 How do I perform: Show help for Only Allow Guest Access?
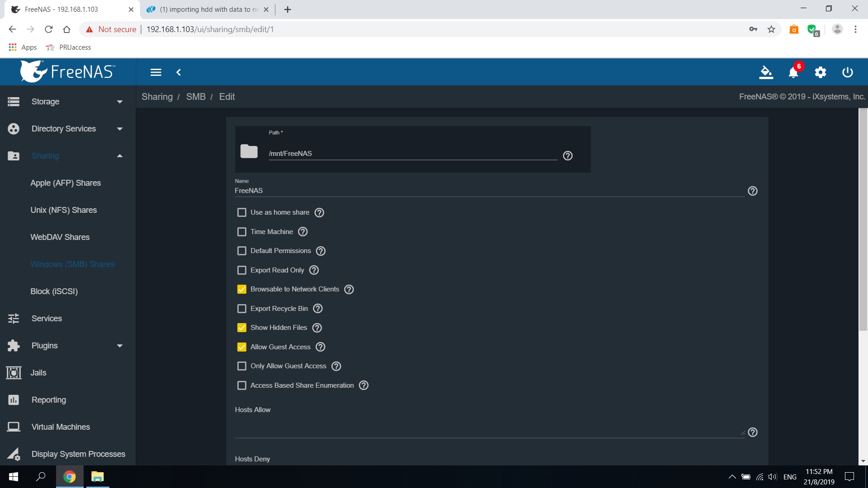336,366
